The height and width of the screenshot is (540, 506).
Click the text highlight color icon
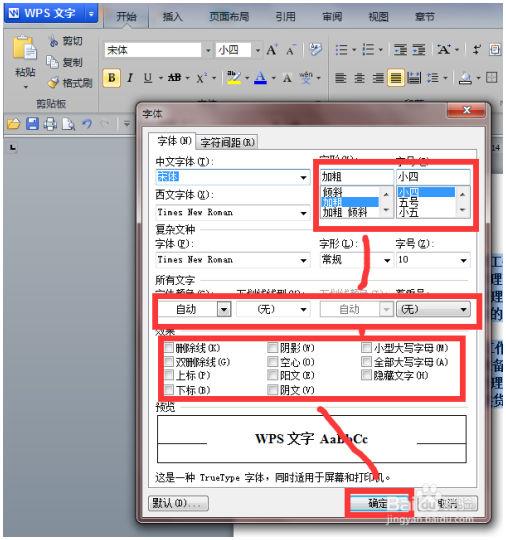click(x=234, y=78)
